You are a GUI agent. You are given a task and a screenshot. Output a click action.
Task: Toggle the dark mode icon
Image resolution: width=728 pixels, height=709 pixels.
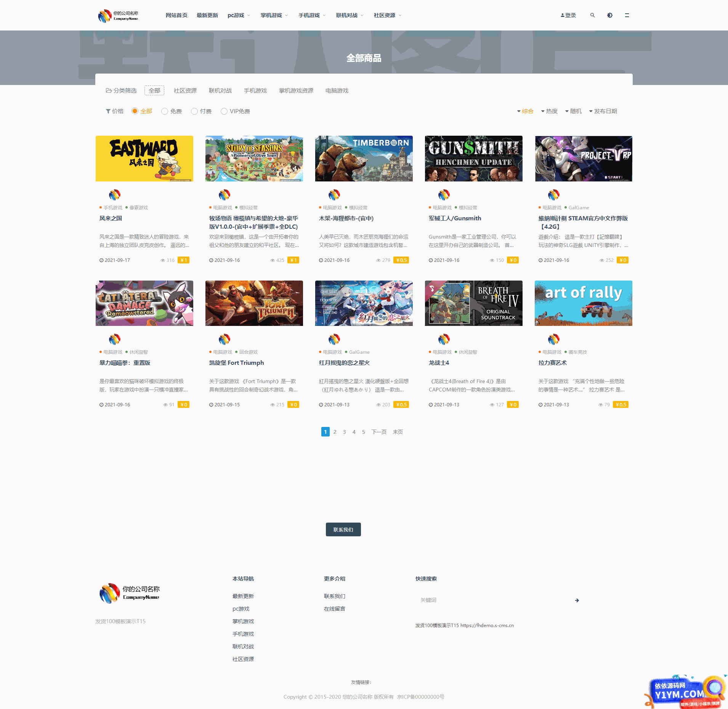[610, 15]
